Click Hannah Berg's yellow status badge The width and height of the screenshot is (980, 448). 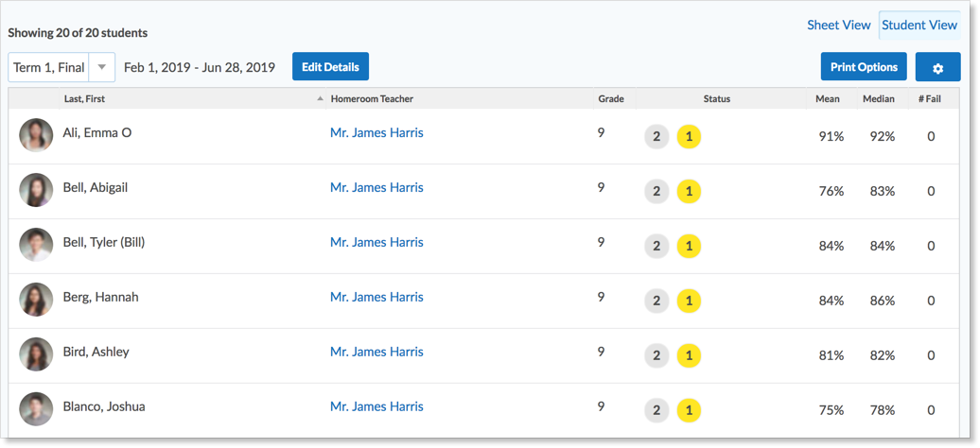click(x=689, y=301)
